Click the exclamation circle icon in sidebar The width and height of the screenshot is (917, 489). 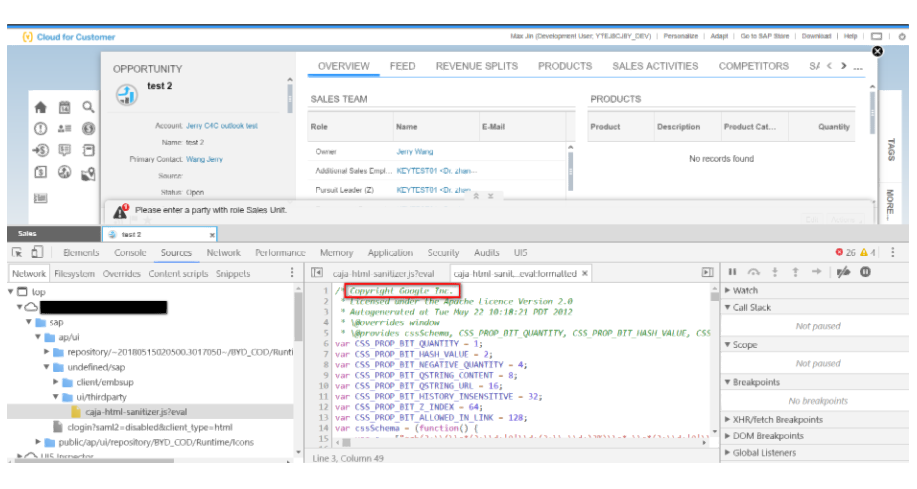click(x=40, y=129)
